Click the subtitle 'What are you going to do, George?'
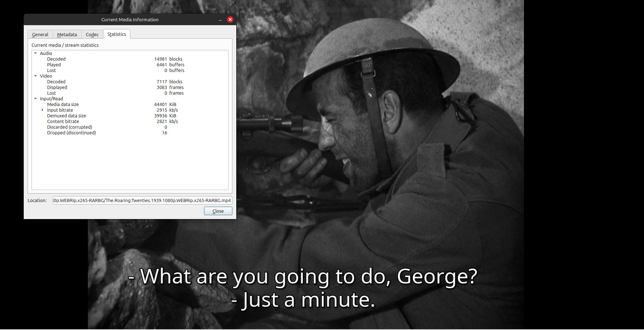Screen dimensions: 644x330 click(303, 276)
